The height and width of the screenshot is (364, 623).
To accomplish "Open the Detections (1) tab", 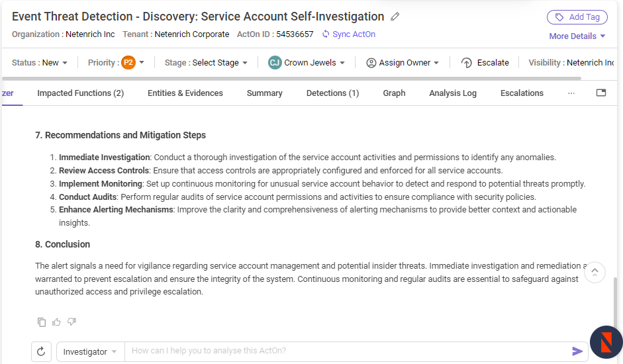I will (332, 93).
